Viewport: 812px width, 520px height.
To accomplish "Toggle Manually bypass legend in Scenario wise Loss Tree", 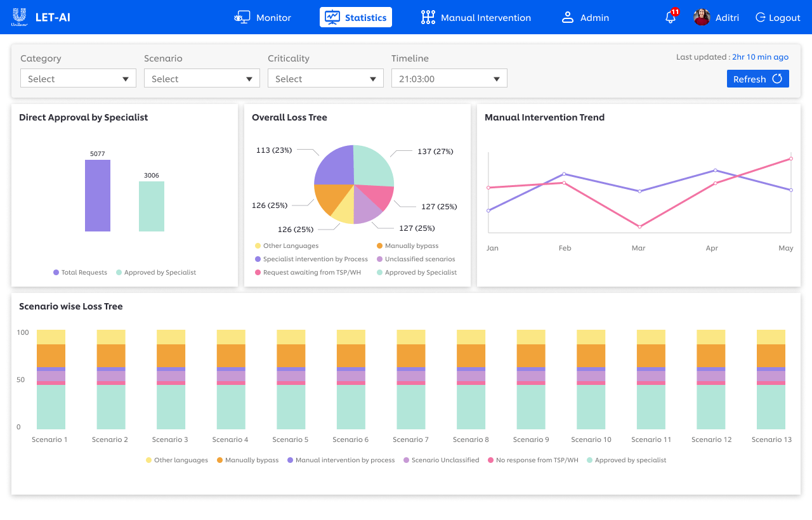I will [x=247, y=460].
